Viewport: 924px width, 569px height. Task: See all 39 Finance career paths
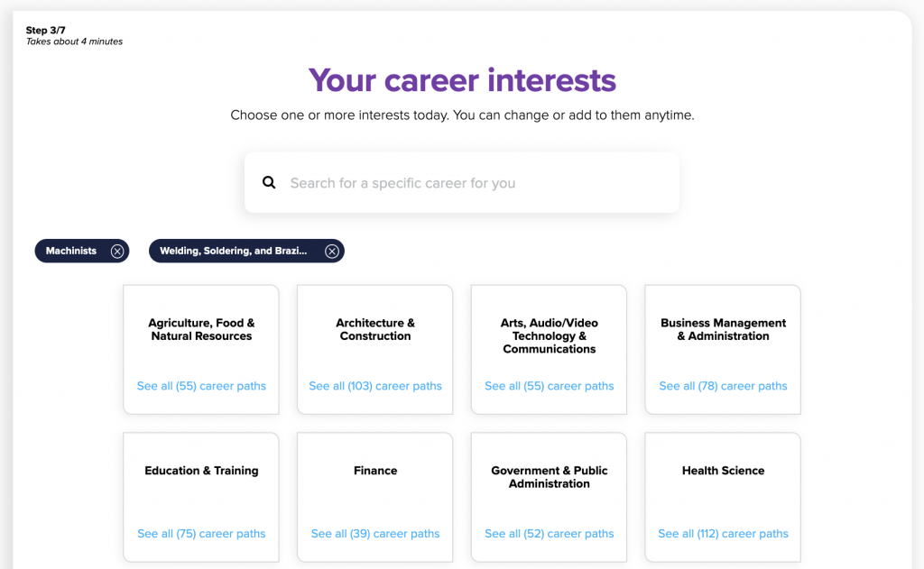(375, 534)
